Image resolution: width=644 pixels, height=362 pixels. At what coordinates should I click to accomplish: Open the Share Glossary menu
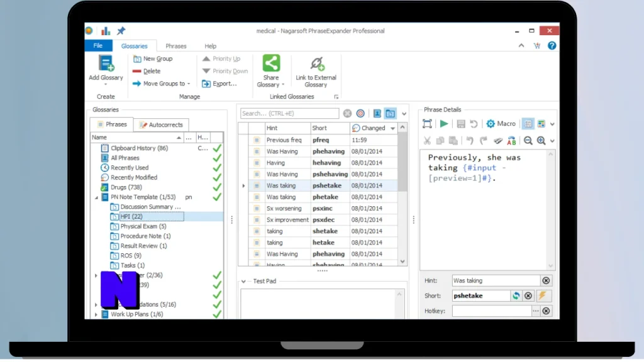pos(271,72)
